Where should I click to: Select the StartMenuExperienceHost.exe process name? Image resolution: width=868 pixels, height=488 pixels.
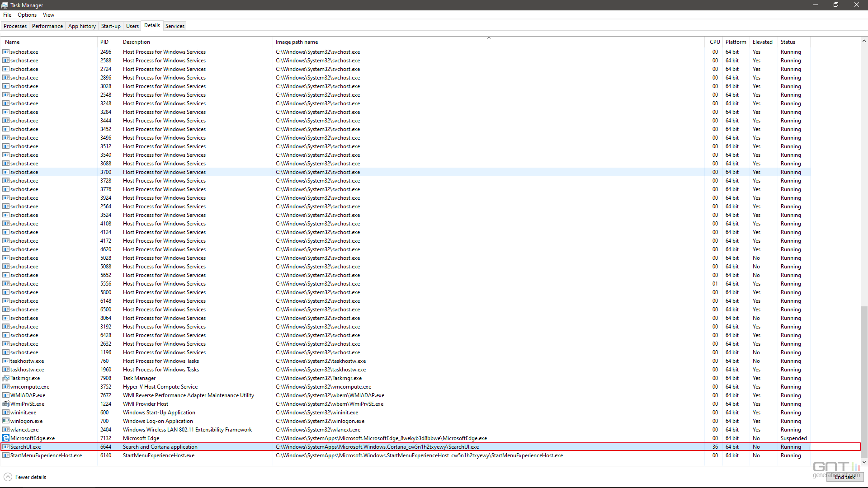46,455
